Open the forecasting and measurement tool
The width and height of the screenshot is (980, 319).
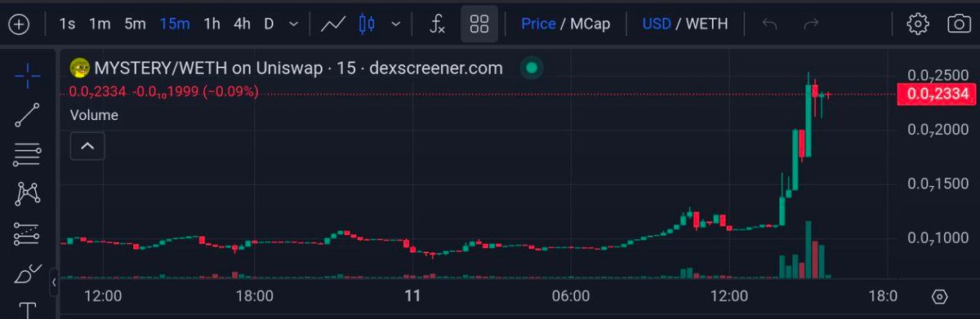(x=28, y=234)
